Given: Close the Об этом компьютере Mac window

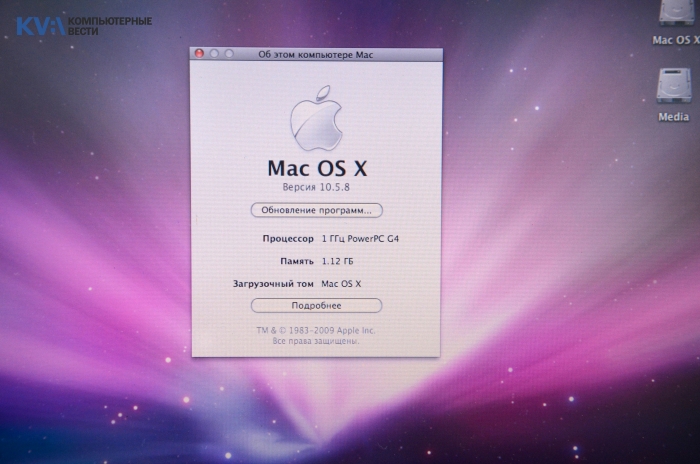Looking at the screenshot, I should [x=199, y=54].
